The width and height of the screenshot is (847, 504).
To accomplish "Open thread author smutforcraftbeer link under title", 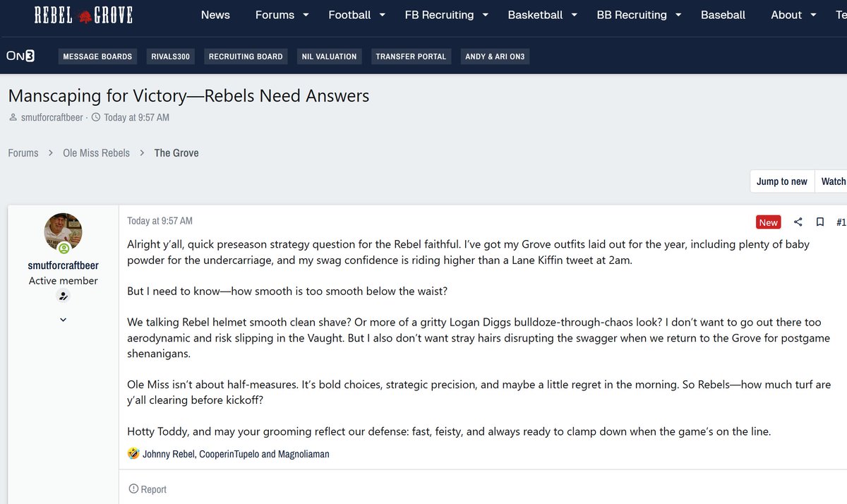I will pos(52,117).
